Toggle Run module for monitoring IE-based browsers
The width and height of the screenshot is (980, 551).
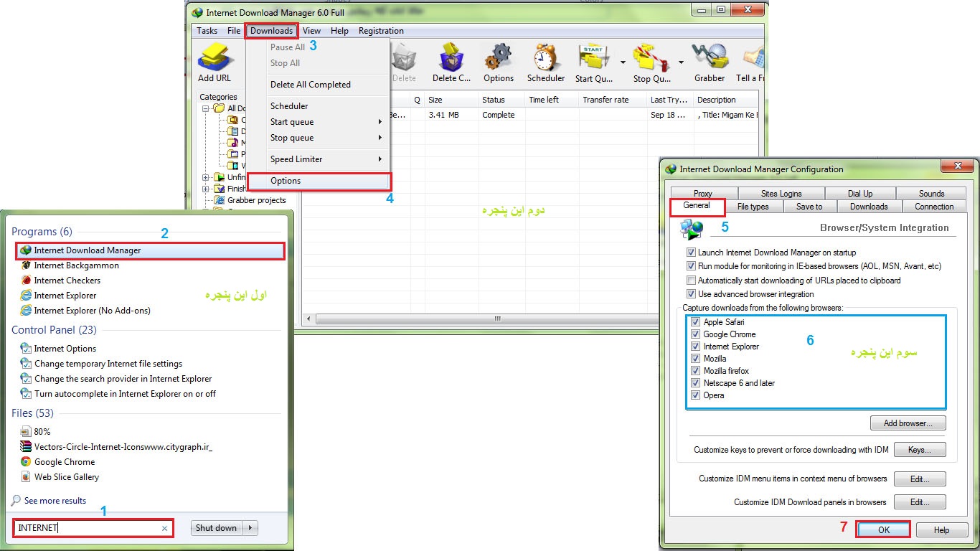(692, 266)
